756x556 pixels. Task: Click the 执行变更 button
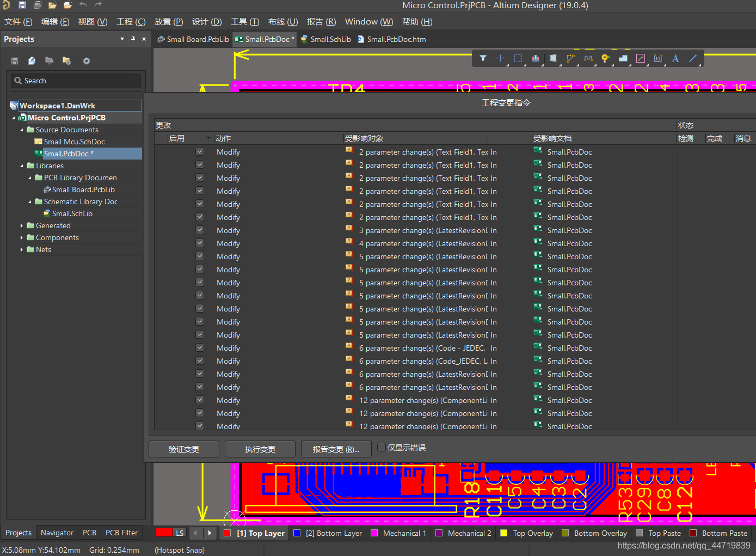(x=260, y=449)
